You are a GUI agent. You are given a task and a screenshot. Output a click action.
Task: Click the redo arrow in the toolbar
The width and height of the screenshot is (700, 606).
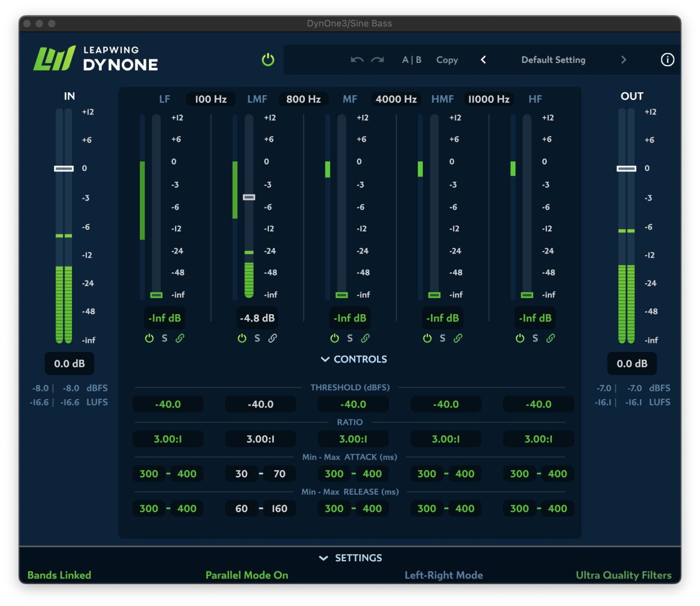[376, 60]
